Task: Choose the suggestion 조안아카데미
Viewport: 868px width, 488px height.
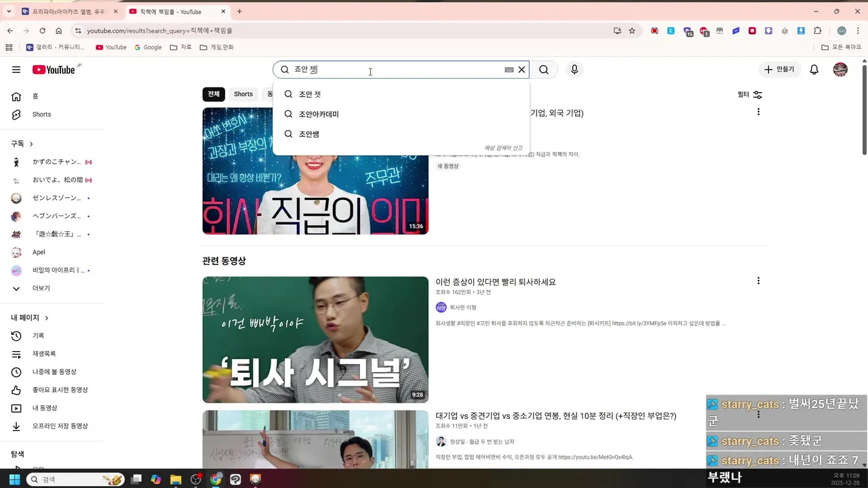Action: click(x=401, y=114)
